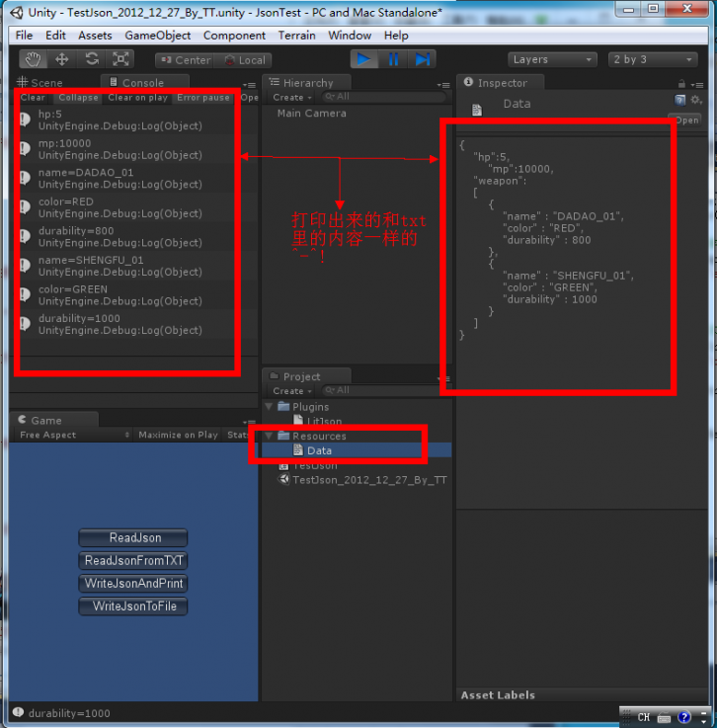Click the Pause button
The image size is (717, 728).
click(393, 59)
